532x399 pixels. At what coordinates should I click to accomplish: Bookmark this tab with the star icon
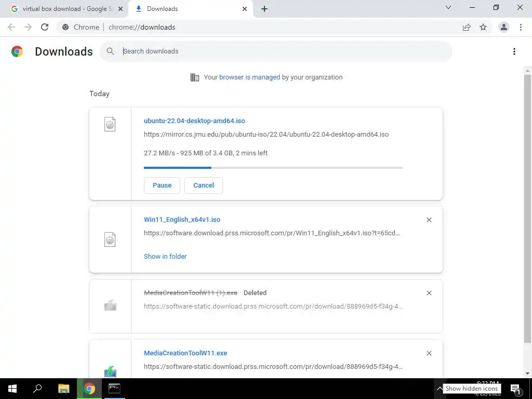[483, 27]
